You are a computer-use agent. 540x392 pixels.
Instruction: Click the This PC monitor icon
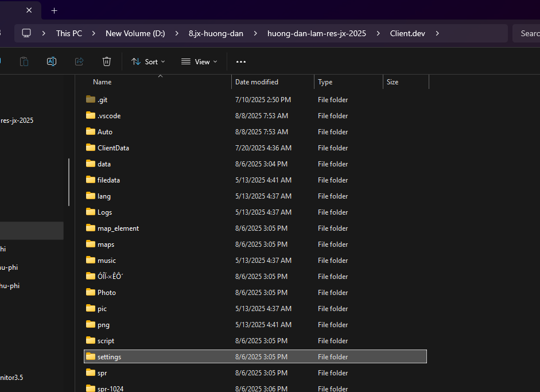tap(26, 33)
